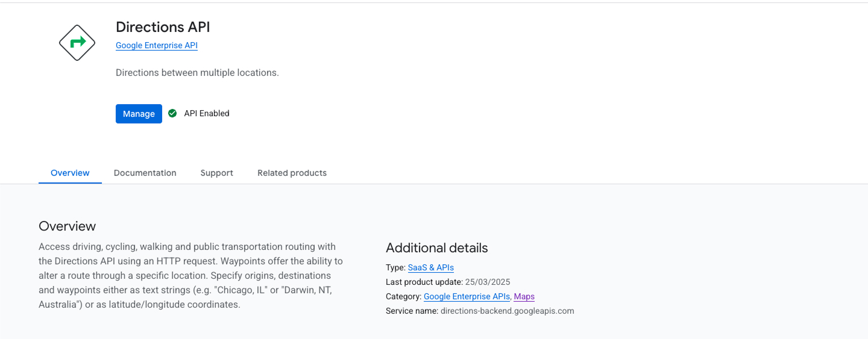Image resolution: width=868 pixels, height=339 pixels.
Task: Click the directions-backend.googleapis.com service name
Action: [x=507, y=311]
